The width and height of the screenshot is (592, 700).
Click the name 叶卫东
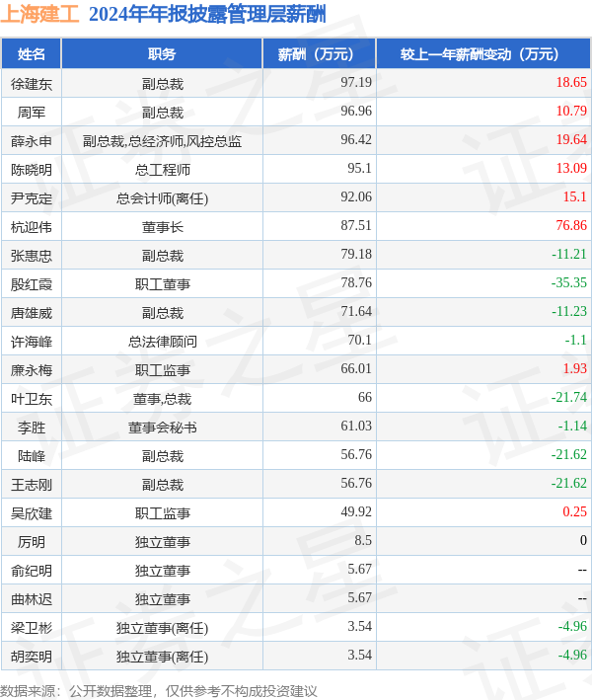[32, 399]
